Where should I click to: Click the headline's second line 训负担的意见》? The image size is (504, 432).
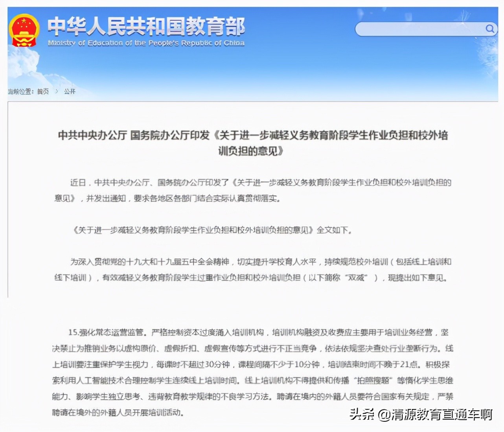[251, 151]
